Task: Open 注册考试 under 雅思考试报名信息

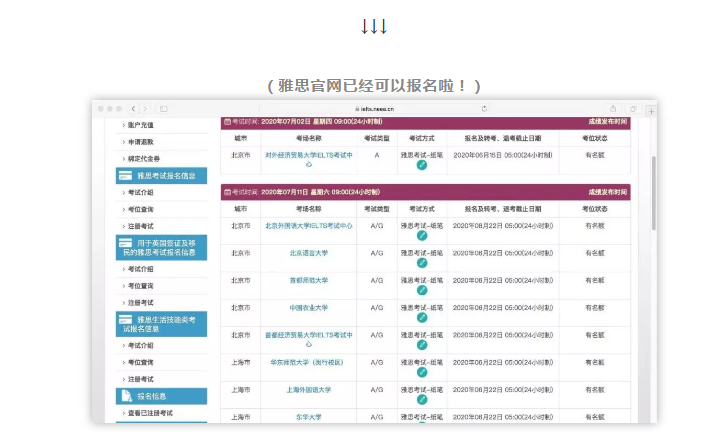Action: 141,226
